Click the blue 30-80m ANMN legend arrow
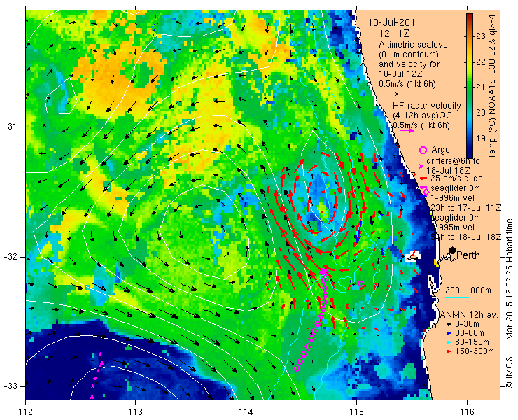 [449, 333]
